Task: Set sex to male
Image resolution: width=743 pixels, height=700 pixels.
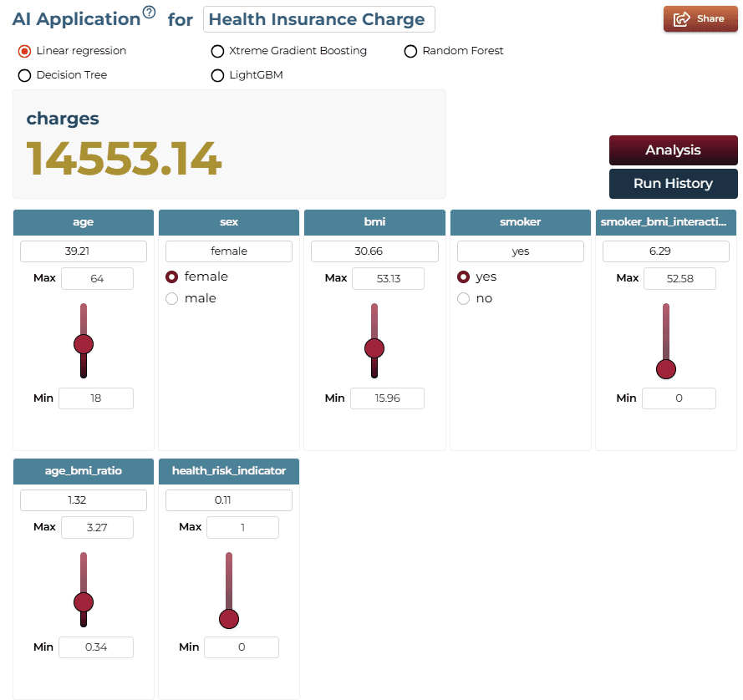Action: pos(171,298)
